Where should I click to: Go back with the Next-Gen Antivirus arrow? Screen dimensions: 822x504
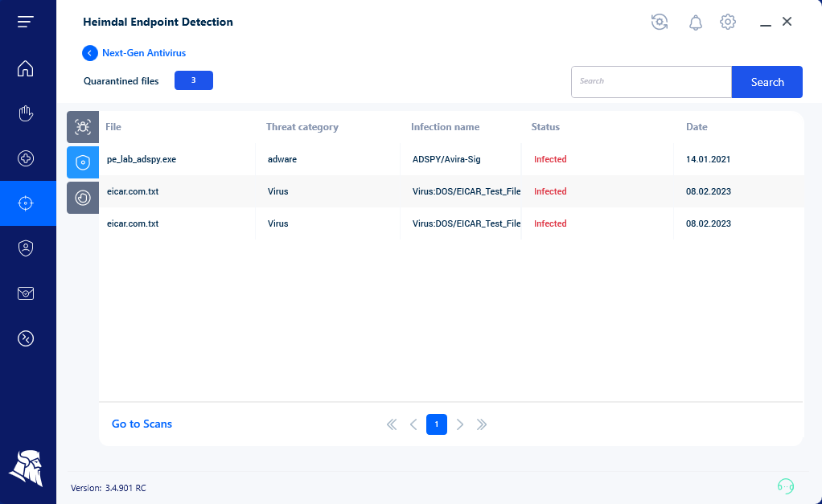(89, 53)
